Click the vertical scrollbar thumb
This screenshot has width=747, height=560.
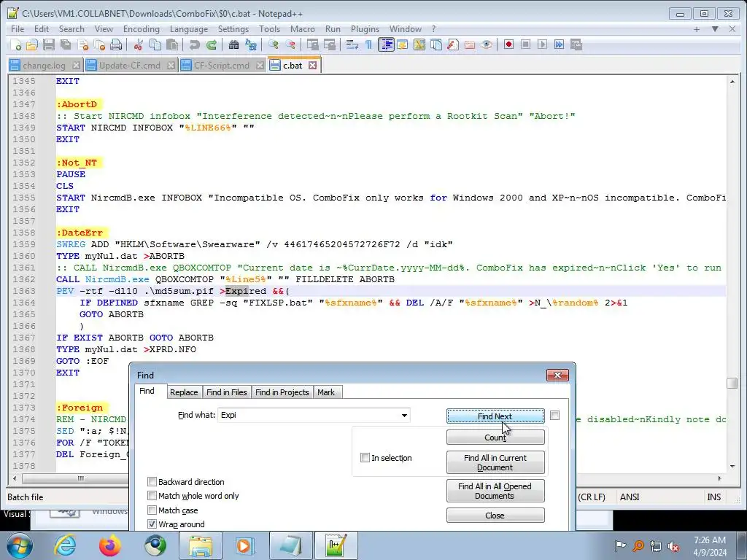pos(732,383)
